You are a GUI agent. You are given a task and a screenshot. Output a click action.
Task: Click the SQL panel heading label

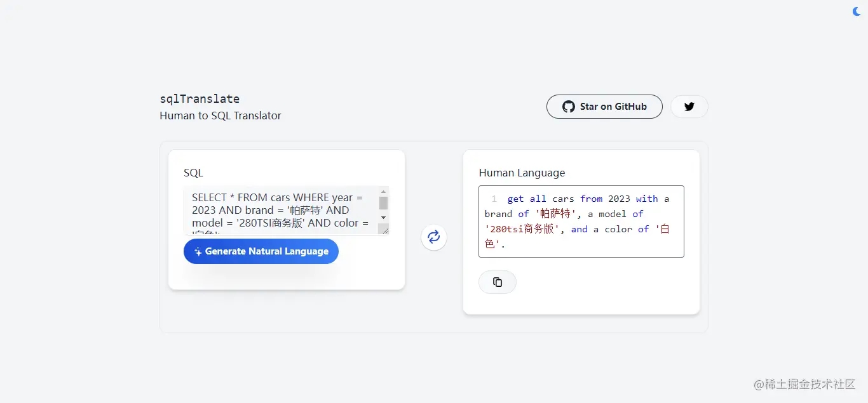(x=193, y=172)
